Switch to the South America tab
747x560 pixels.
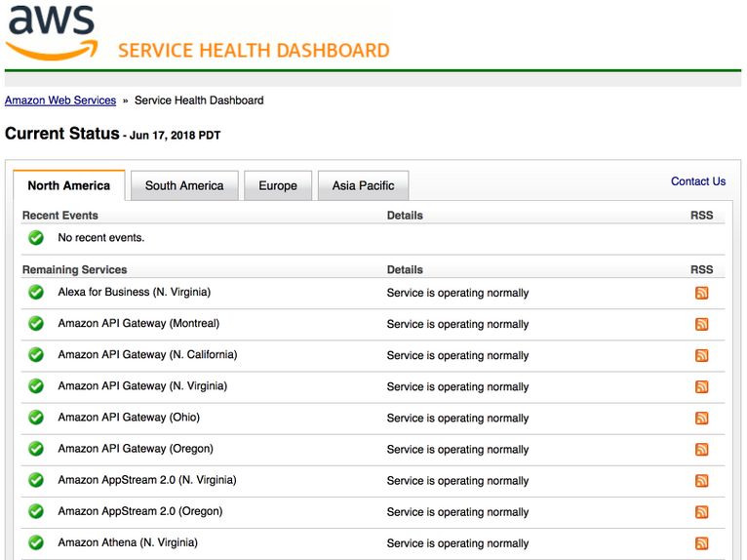184,185
